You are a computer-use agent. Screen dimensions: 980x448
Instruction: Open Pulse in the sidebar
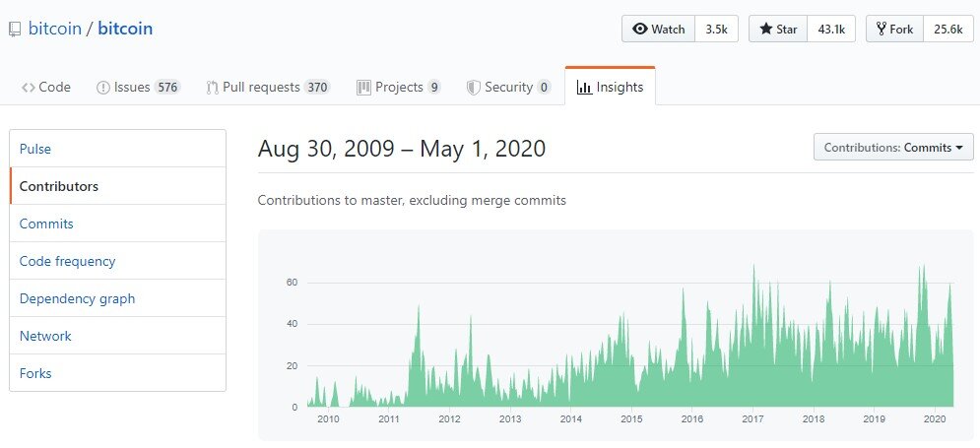117,149
